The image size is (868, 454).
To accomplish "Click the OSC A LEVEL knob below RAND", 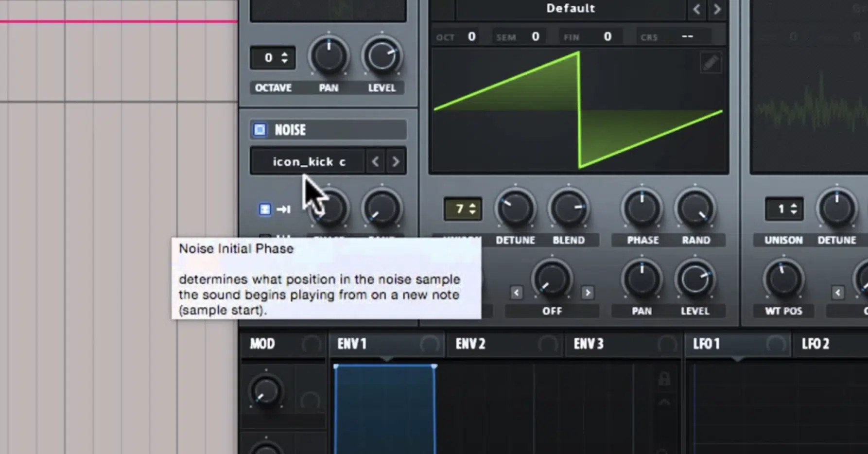I will [x=695, y=279].
